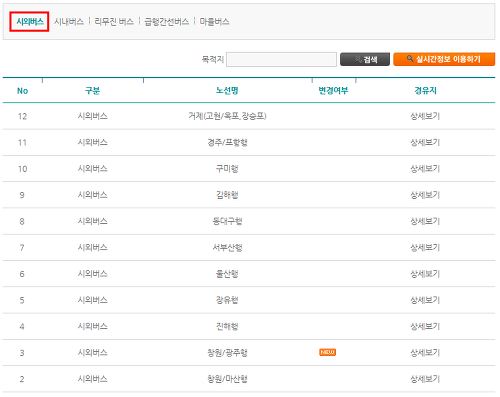Select route name 창원/마산행
Screen dimensions: 500x397
click(227, 379)
